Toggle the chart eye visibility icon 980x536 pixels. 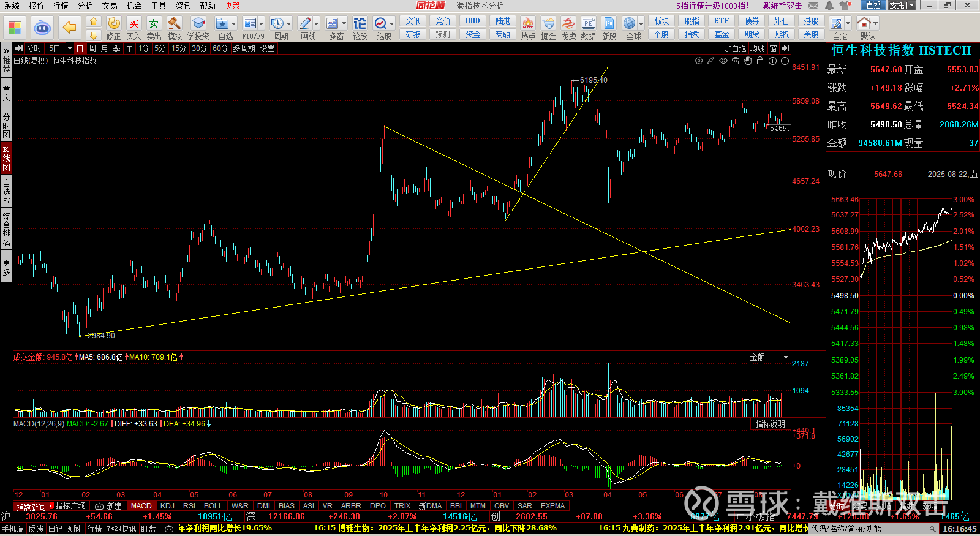coord(723,61)
